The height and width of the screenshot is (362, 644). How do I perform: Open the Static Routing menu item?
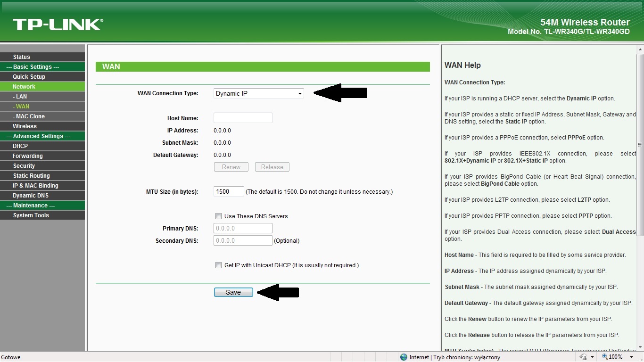[42, 176]
